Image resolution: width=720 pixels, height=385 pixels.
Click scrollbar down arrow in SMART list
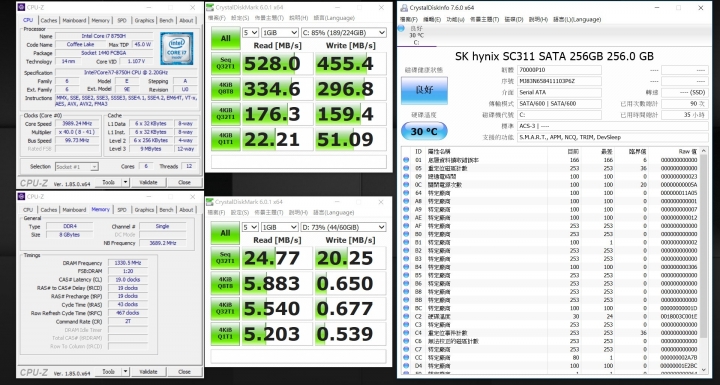(x=703, y=370)
